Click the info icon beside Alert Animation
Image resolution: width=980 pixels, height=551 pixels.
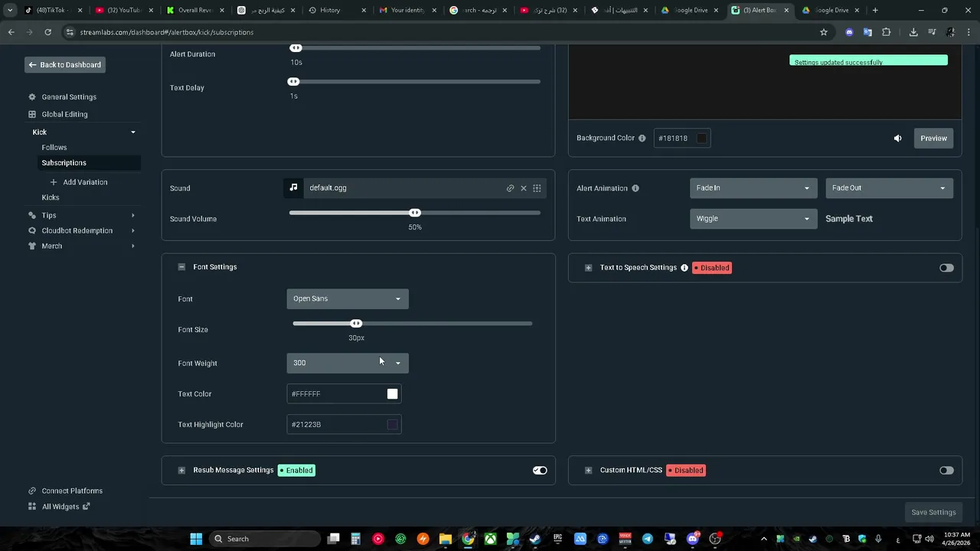coord(635,188)
